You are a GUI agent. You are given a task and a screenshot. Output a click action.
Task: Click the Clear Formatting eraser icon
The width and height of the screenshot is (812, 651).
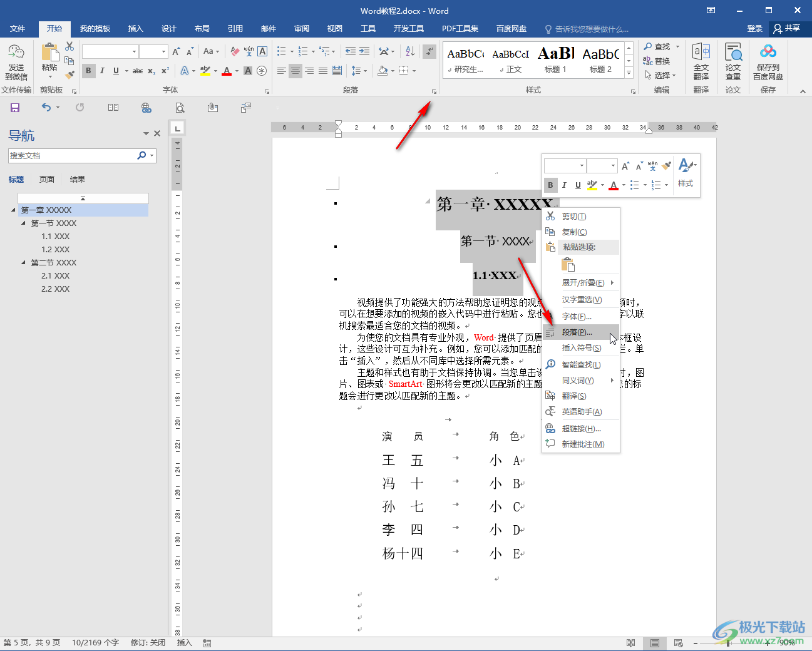tap(235, 51)
